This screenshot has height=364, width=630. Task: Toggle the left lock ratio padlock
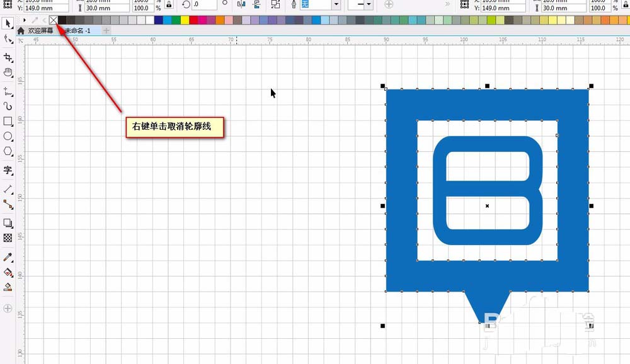(x=169, y=4)
